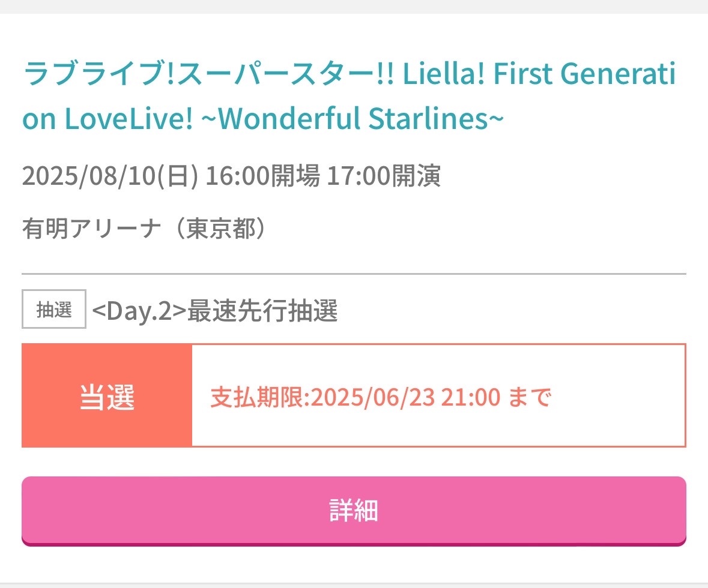Click the 2025/06/23 21:00 deadline date
708x588 pixels.
[x=405, y=397]
